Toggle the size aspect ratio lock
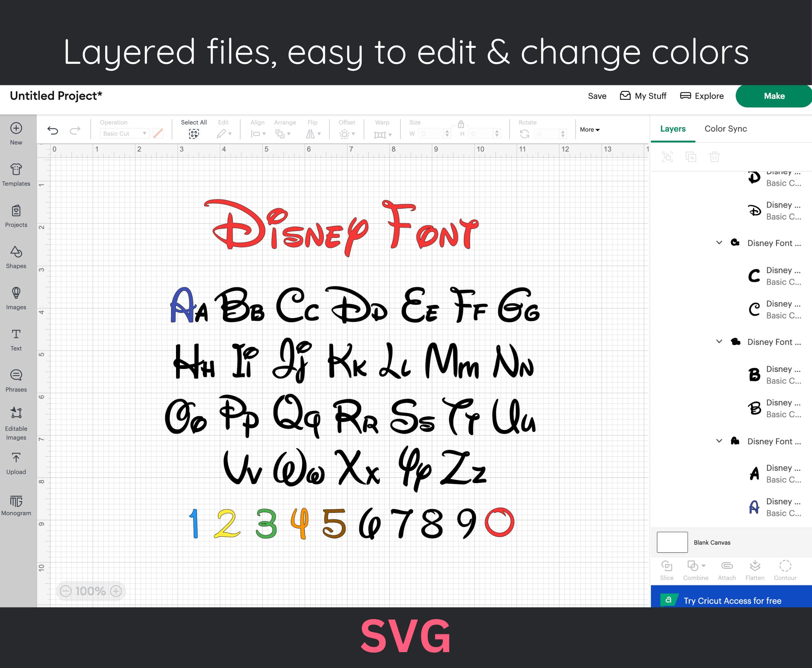This screenshot has height=668, width=812. point(461,124)
